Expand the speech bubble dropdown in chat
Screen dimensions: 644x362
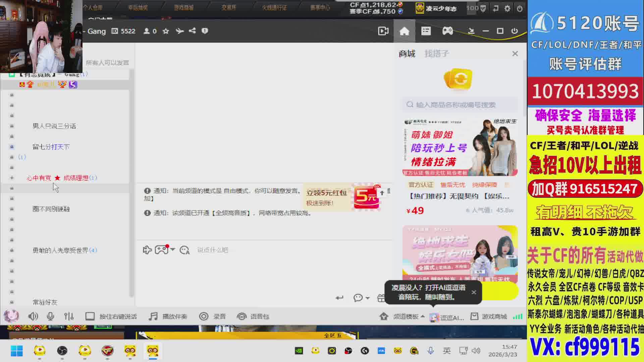368,298
